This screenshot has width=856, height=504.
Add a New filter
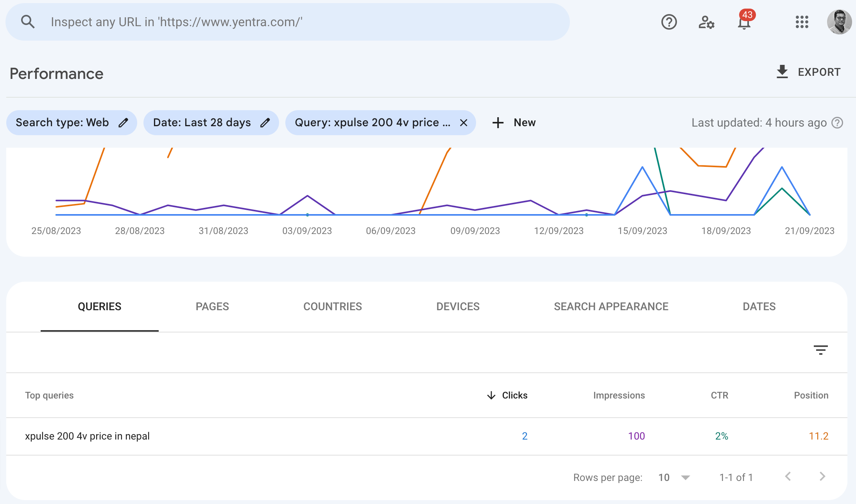click(x=514, y=123)
